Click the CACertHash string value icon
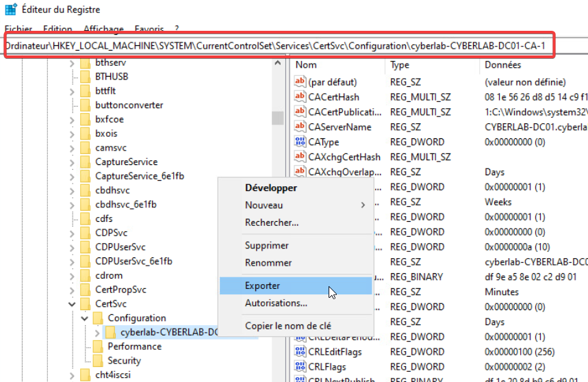Screen dimensions: 588x382 click(x=299, y=97)
